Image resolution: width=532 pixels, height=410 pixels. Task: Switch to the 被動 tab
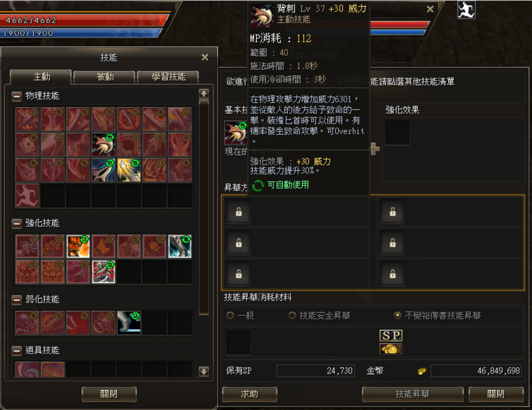[105, 77]
